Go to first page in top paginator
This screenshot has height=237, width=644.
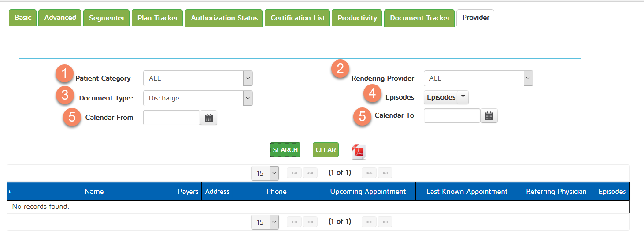pos(294,173)
